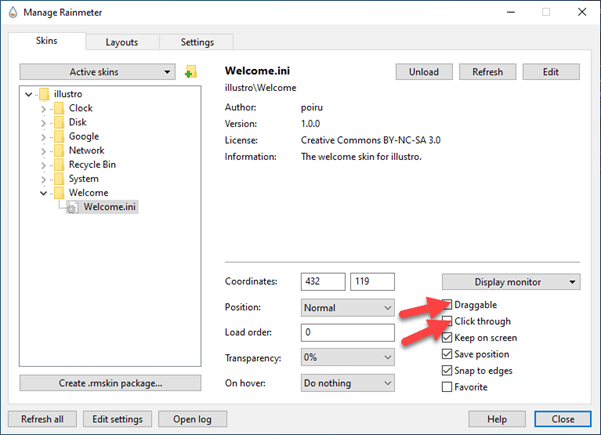Click the Creative Commons BY-NC-SA 3.0 text
This screenshot has height=435, width=601.
click(x=371, y=140)
